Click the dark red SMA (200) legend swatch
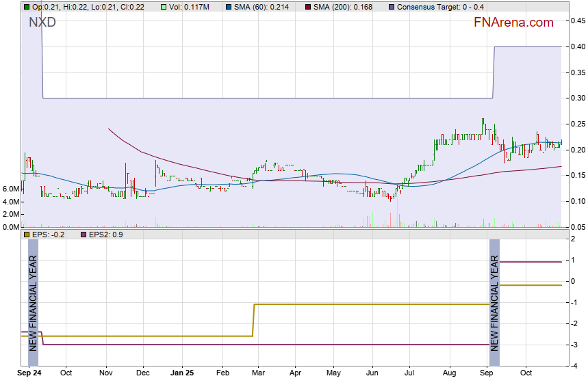The height and width of the screenshot is (387, 588). click(x=309, y=7)
